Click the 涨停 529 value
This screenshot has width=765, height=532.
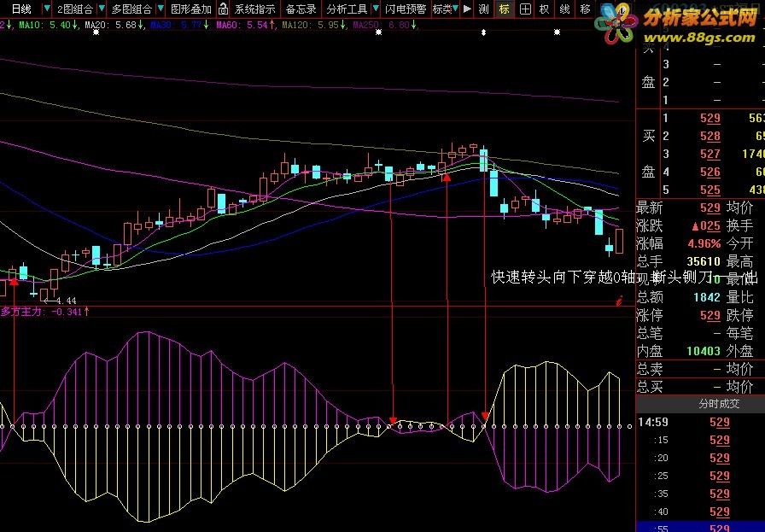710,315
